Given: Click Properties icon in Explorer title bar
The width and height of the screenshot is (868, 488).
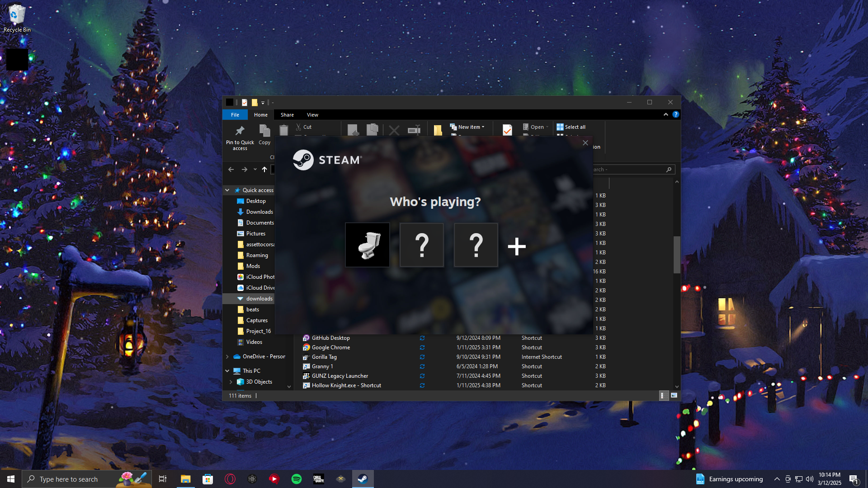Looking at the screenshot, I should (x=245, y=103).
